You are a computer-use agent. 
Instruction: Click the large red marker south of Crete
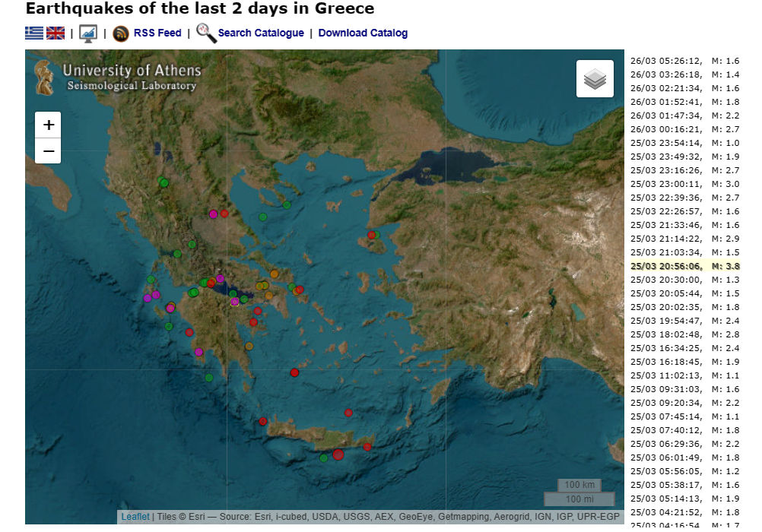click(338, 454)
